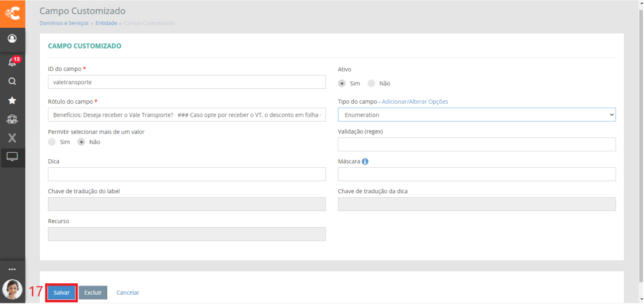This screenshot has width=644, height=304.
Task: Open Adicionar/Alterar Opções link
Action: (x=415, y=102)
